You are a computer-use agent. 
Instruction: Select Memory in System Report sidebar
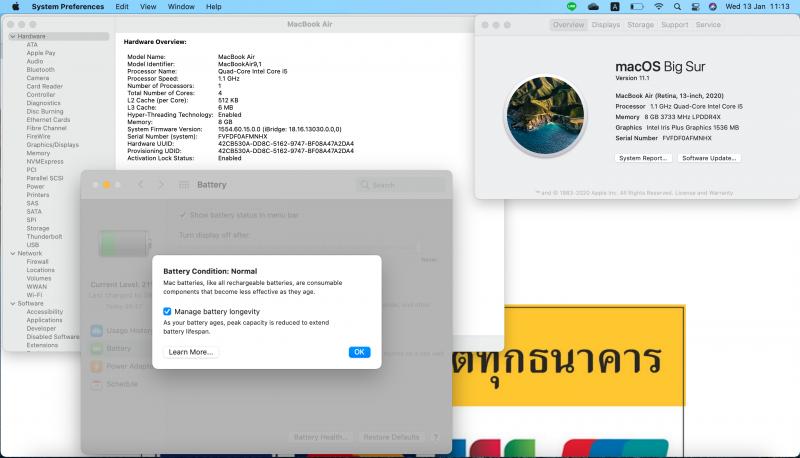coord(38,153)
